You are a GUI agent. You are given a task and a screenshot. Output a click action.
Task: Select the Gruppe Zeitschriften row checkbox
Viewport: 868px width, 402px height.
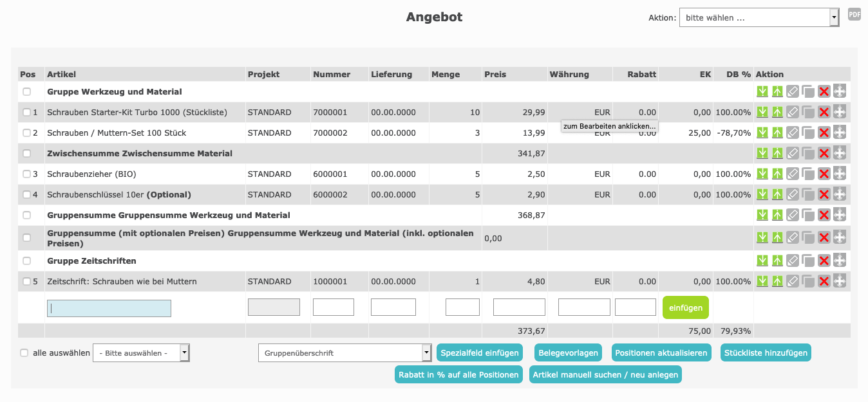(x=26, y=261)
